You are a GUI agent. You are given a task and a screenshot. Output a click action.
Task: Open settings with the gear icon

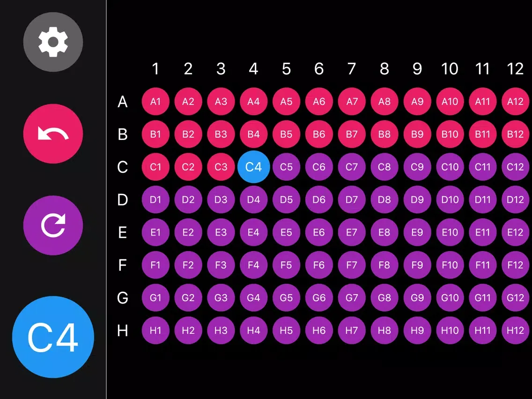(x=53, y=42)
